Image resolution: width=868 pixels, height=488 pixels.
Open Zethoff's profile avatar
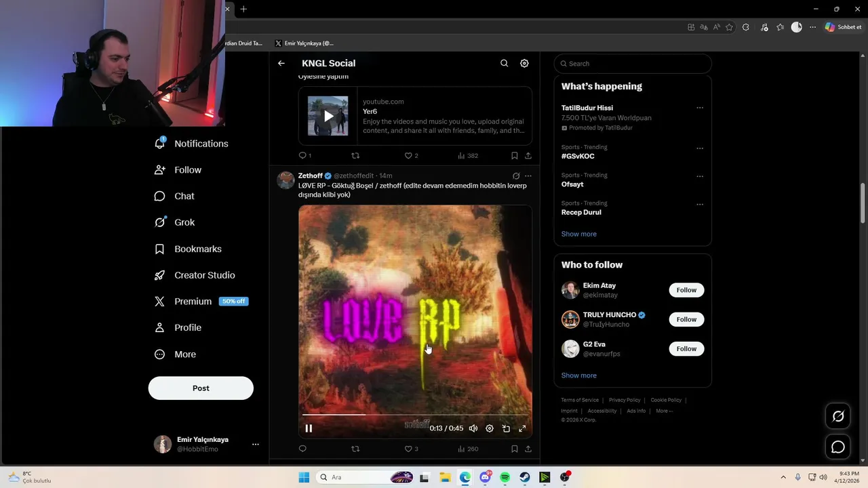pos(285,180)
